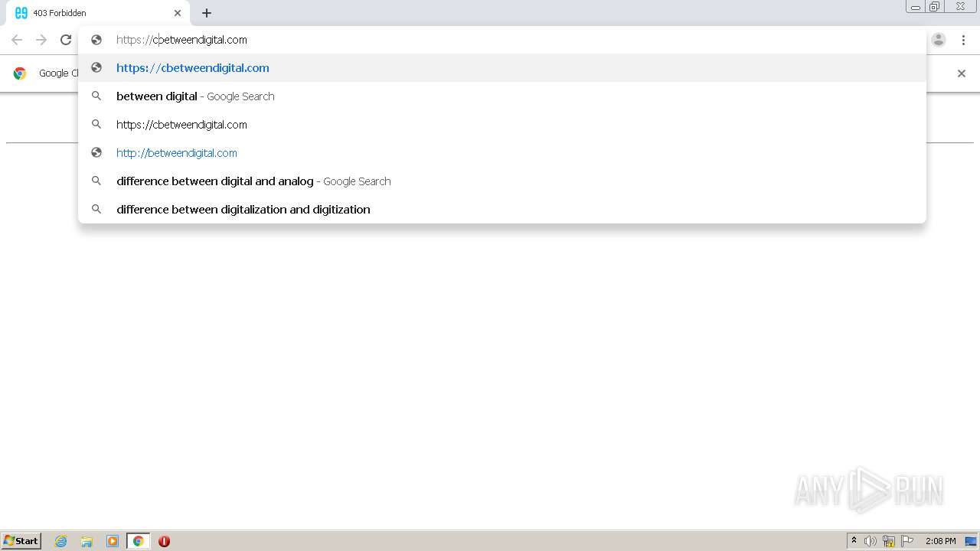Open Windows Explorer folder from taskbar
980x551 pixels.
pyautogui.click(x=87, y=541)
